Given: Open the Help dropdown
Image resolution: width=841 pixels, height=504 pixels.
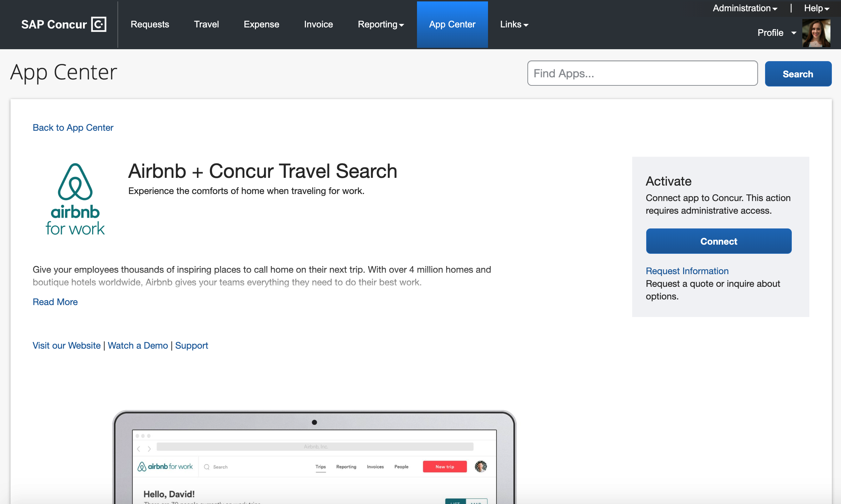Looking at the screenshot, I should click(x=816, y=8).
